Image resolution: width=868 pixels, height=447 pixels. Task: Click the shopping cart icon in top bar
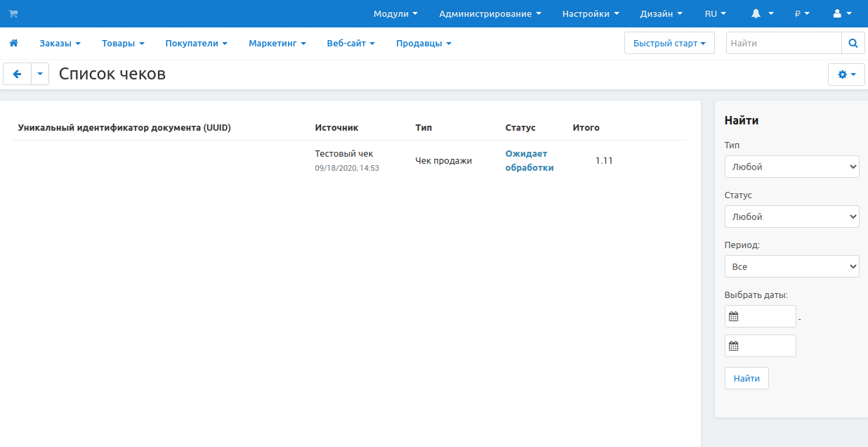13,13
